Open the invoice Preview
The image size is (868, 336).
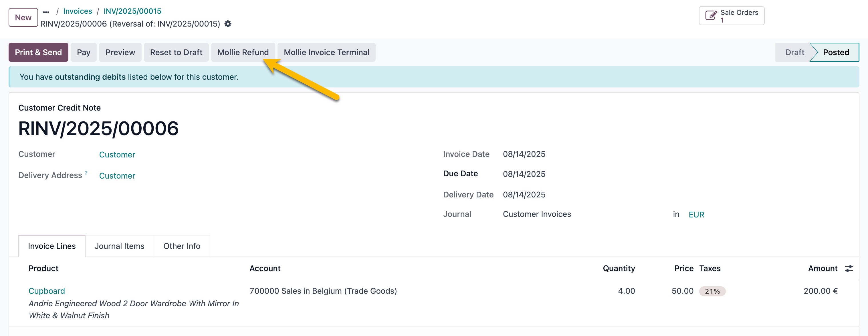(120, 52)
